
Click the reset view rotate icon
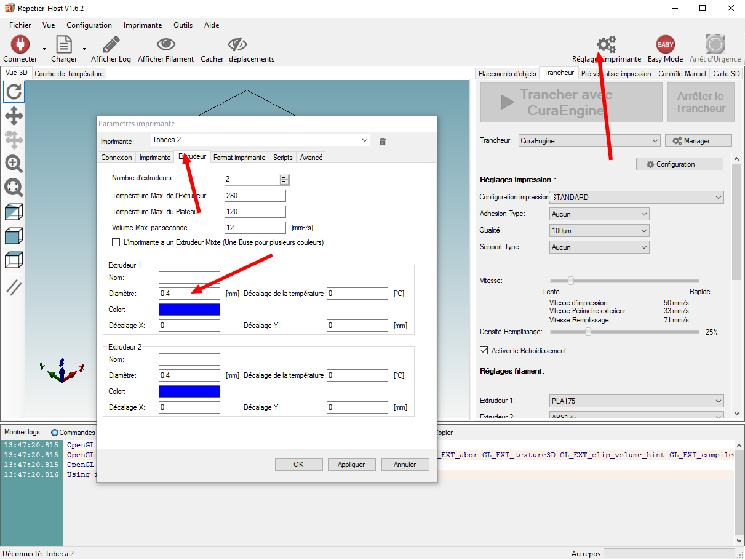tap(14, 92)
